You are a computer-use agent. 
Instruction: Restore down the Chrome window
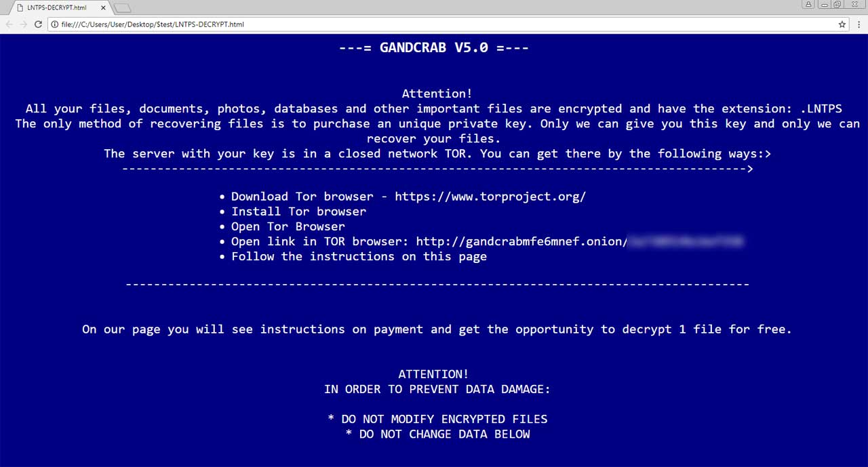[838, 4]
